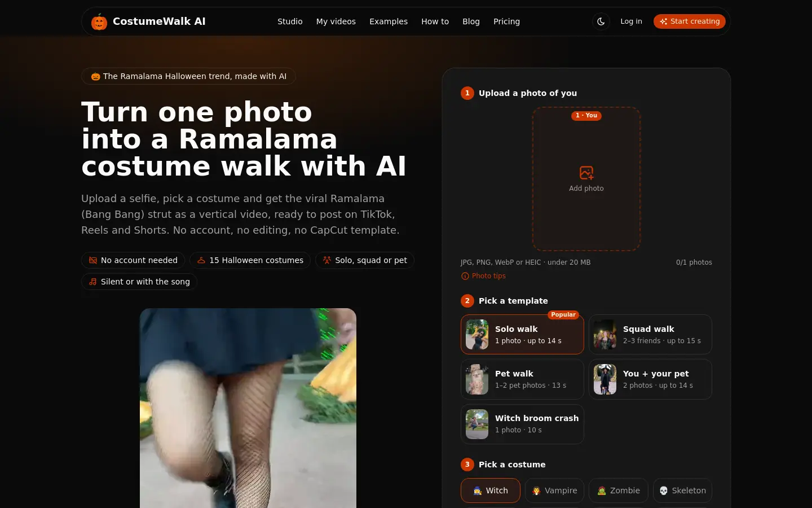Choose the You + your pet template
This screenshot has height=508, width=812.
tap(650, 379)
